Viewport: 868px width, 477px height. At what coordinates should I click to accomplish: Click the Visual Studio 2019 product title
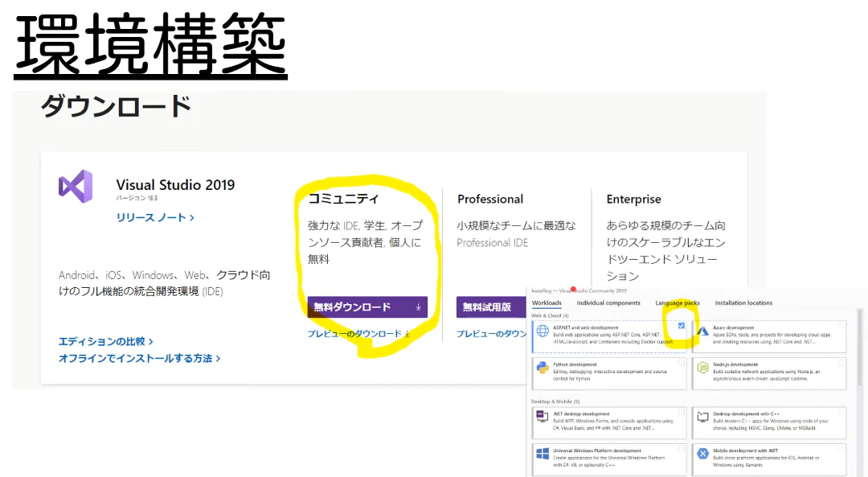[x=175, y=185]
